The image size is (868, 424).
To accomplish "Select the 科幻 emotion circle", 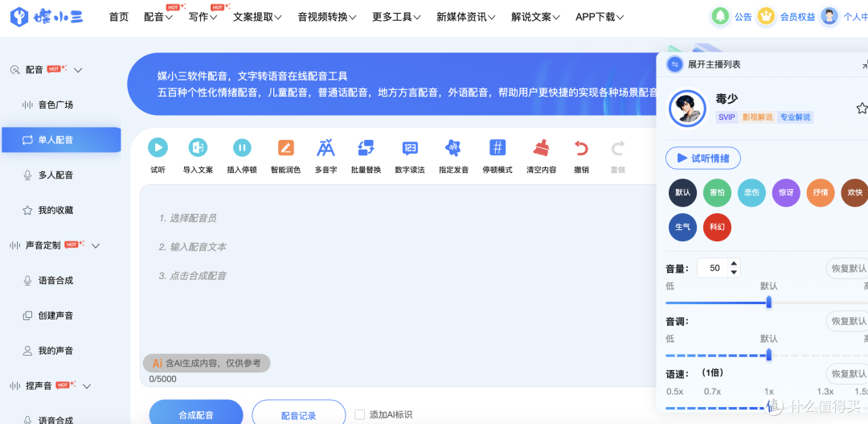I will coord(717,227).
